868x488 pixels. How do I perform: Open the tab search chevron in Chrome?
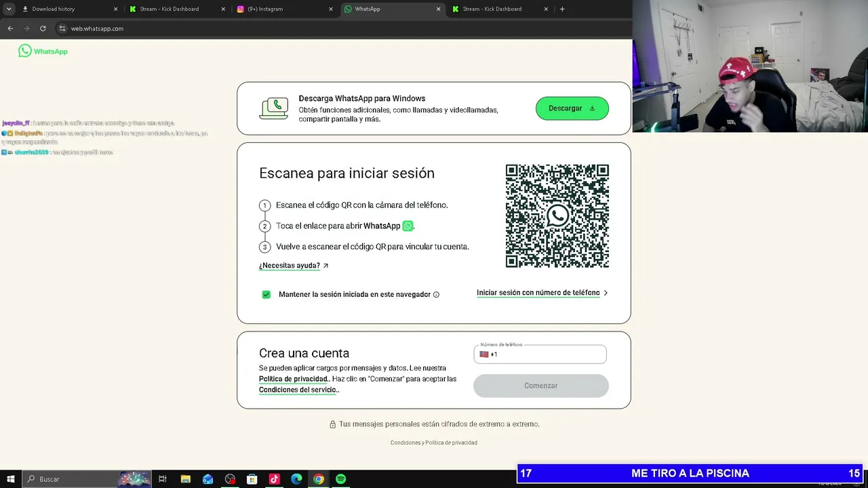coord(9,9)
